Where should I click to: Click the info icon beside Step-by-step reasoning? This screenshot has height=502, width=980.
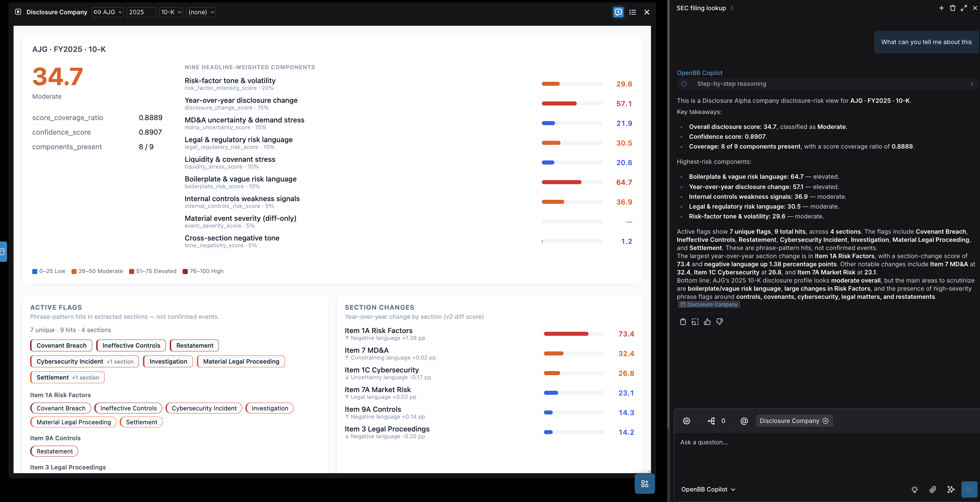point(684,84)
